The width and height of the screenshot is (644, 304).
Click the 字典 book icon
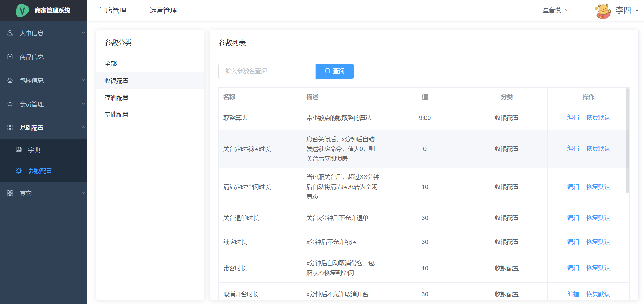click(x=19, y=150)
